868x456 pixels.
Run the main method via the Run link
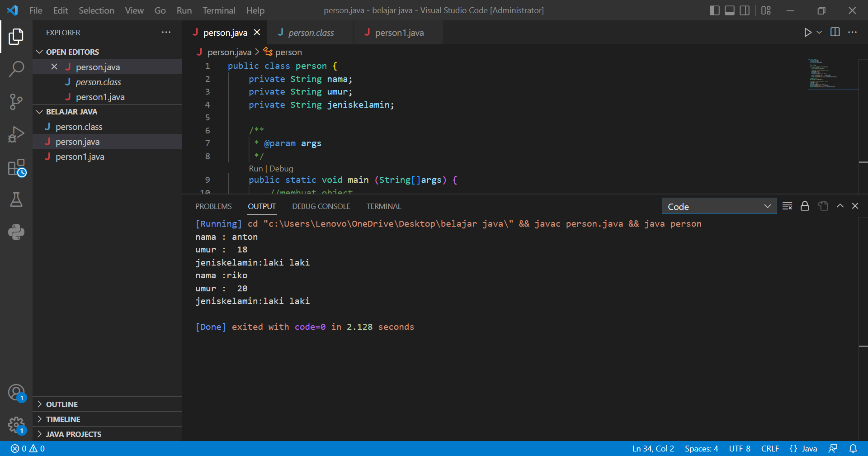[x=255, y=168]
